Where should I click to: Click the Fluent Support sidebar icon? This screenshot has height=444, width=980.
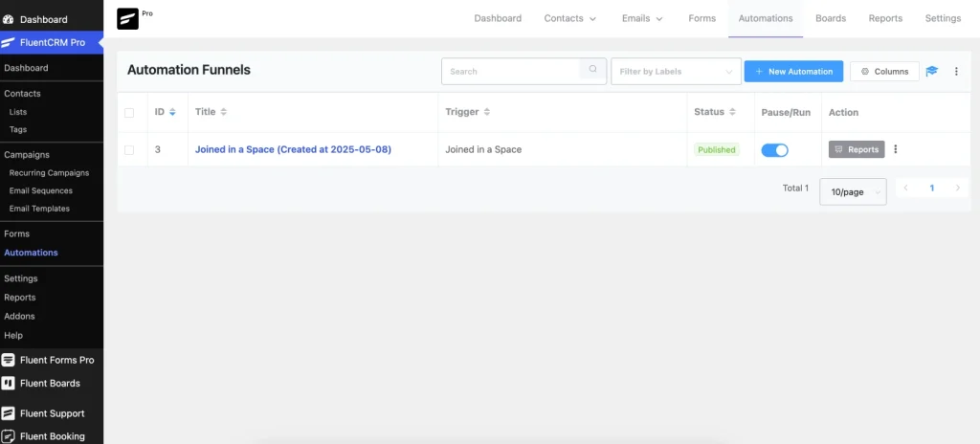8,413
